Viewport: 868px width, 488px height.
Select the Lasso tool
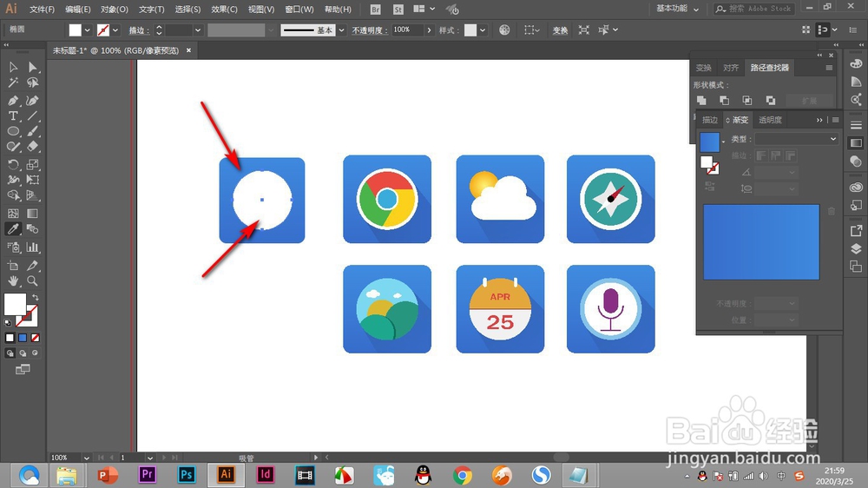(x=33, y=82)
